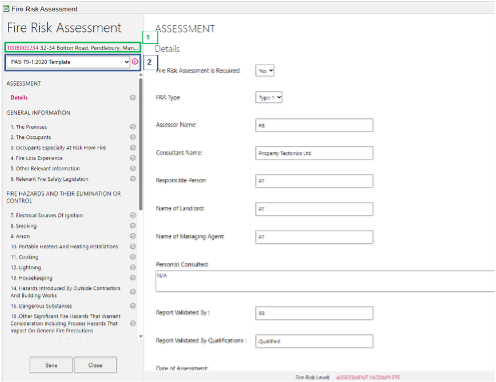Click status icon beside The Premises
This screenshot has height=382, width=496.
click(x=133, y=127)
